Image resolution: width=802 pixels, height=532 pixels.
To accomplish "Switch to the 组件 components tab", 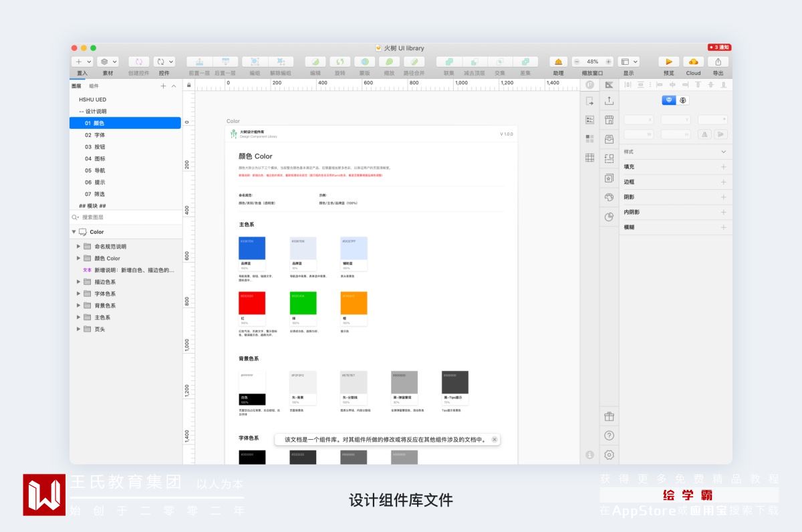I will click(94, 86).
